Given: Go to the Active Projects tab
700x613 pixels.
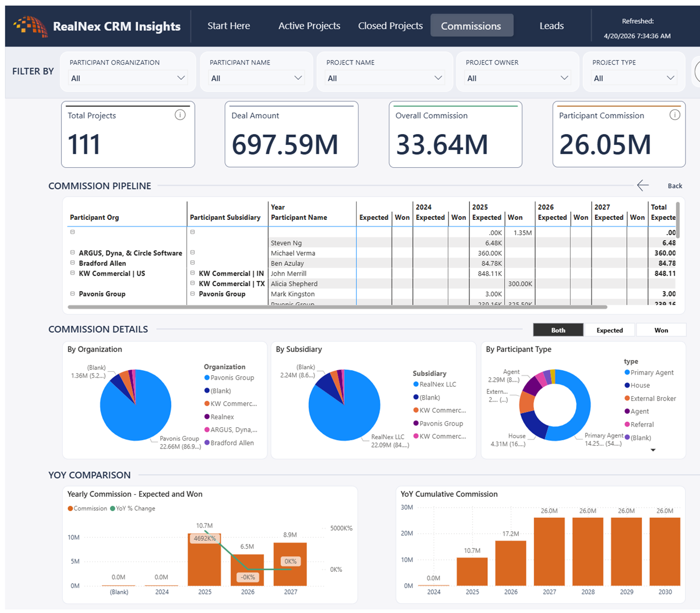Looking at the screenshot, I should (309, 26).
